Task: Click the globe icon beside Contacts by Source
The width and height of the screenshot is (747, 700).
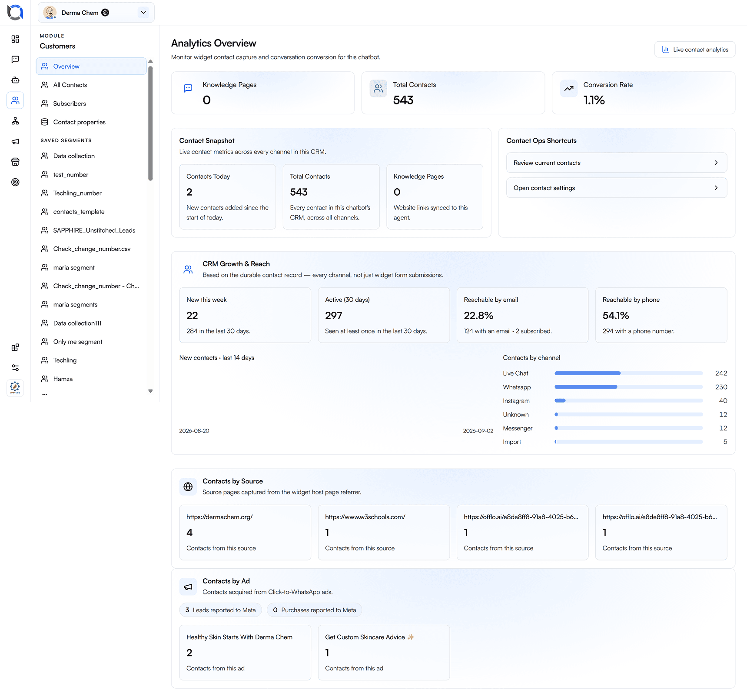Action: (x=188, y=487)
